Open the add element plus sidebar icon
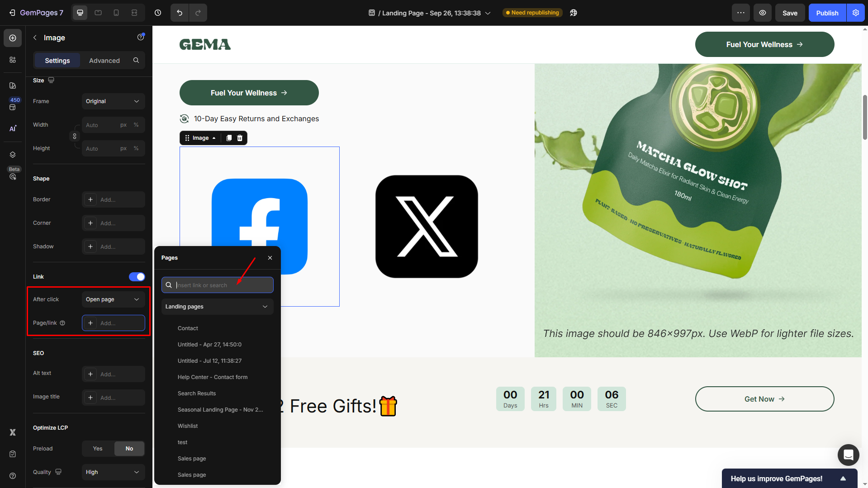 (x=13, y=38)
